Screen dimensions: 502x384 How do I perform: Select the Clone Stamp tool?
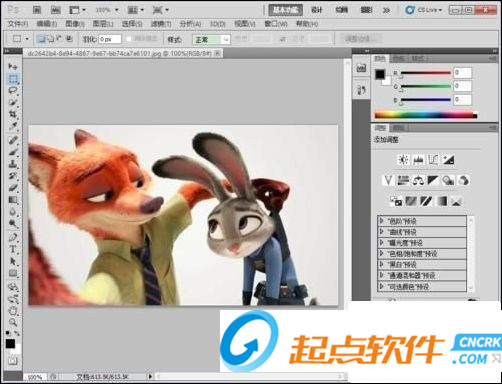coord(13,164)
